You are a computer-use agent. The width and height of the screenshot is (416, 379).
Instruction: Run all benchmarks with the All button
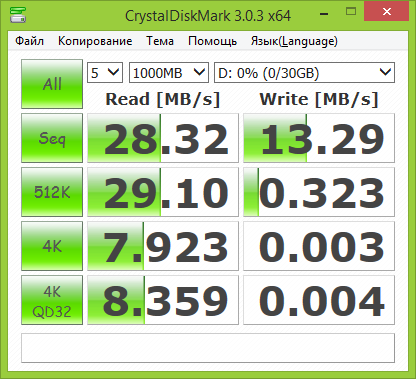click(x=52, y=84)
